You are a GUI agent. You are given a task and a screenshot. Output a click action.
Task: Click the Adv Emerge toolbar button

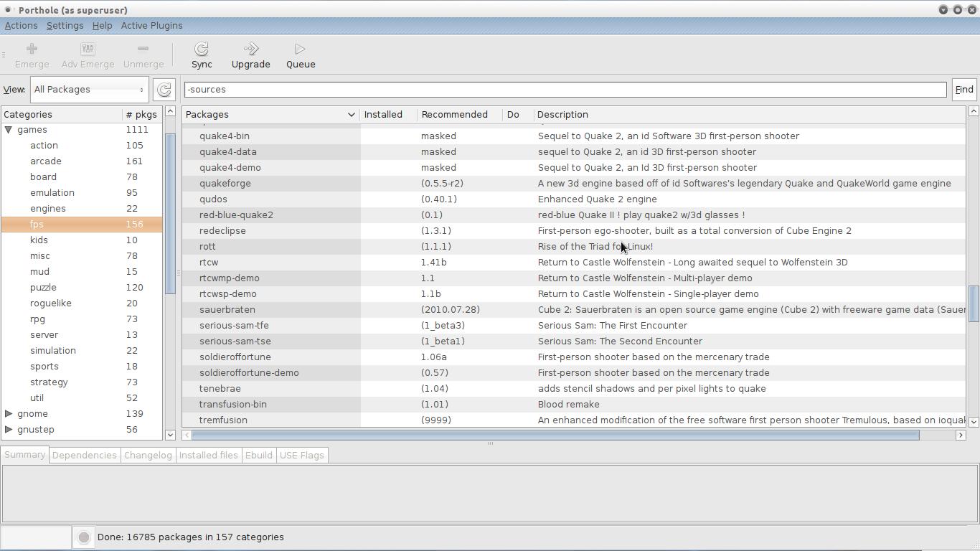click(88, 55)
